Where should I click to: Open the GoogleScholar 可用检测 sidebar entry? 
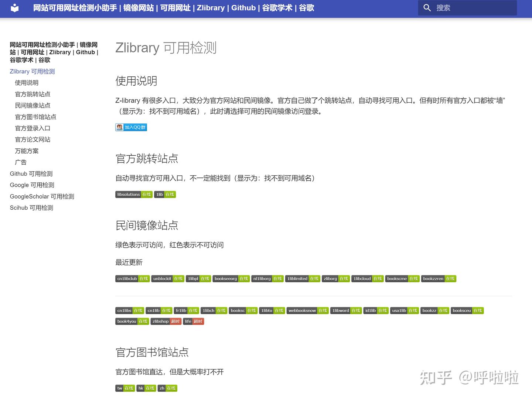42,196
